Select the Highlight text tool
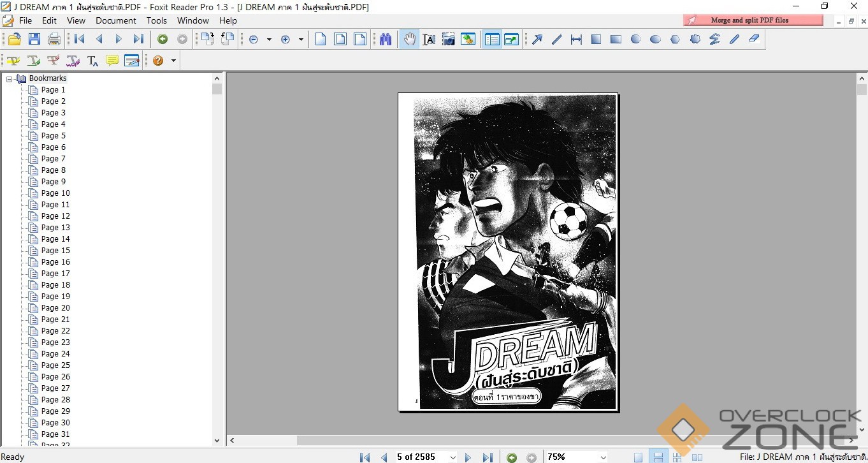The height and width of the screenshot is (463, 868). tap(13, 61)
